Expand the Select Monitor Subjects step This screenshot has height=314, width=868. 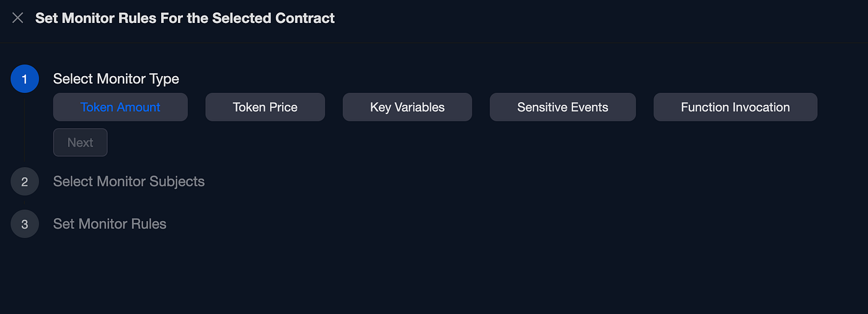click(128, 181)
